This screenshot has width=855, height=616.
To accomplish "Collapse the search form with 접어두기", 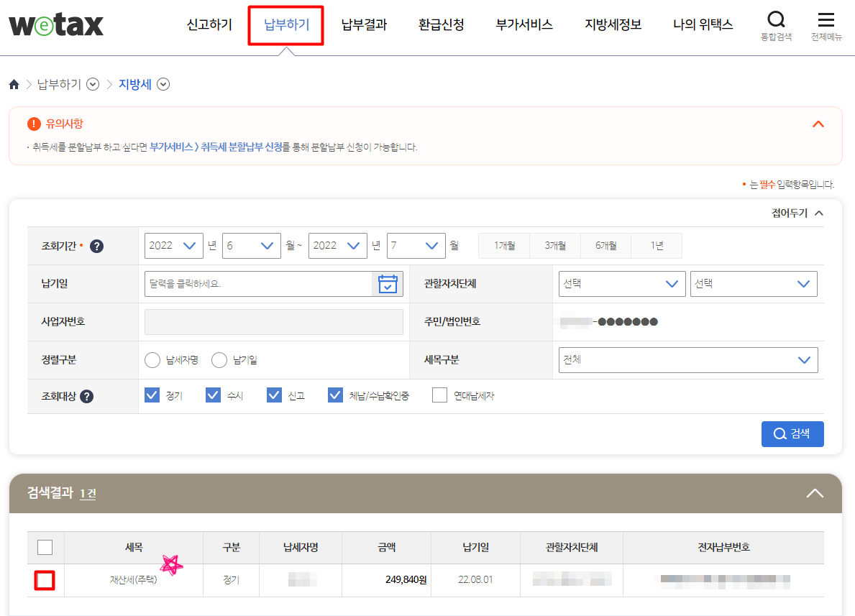I will [x=797, y=213].
